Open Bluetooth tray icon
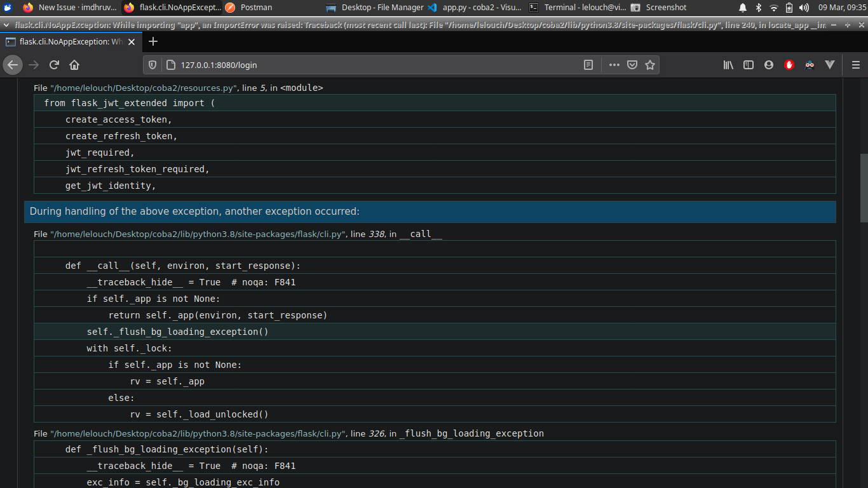The width and height of the screenshot is (868, 488). coord(758,8)
